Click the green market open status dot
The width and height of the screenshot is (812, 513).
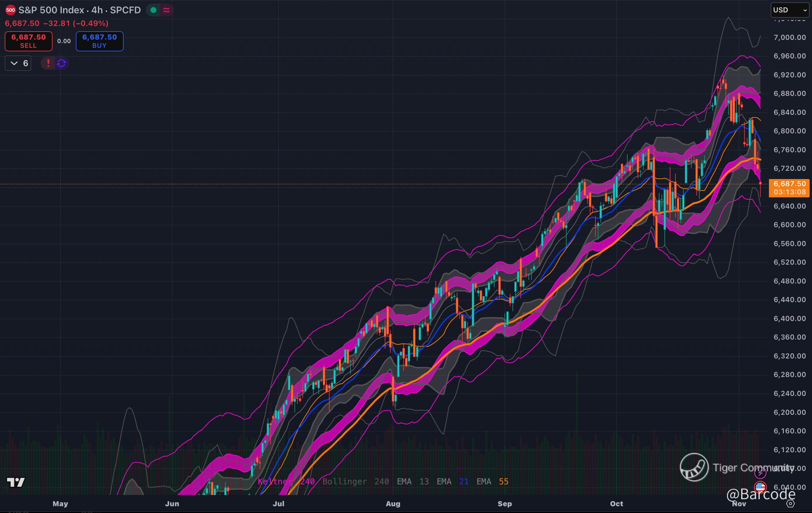153,10
